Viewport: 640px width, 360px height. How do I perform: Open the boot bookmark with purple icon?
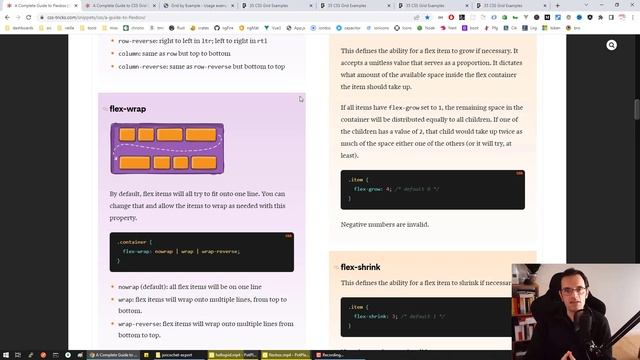[x=470, y=28]
